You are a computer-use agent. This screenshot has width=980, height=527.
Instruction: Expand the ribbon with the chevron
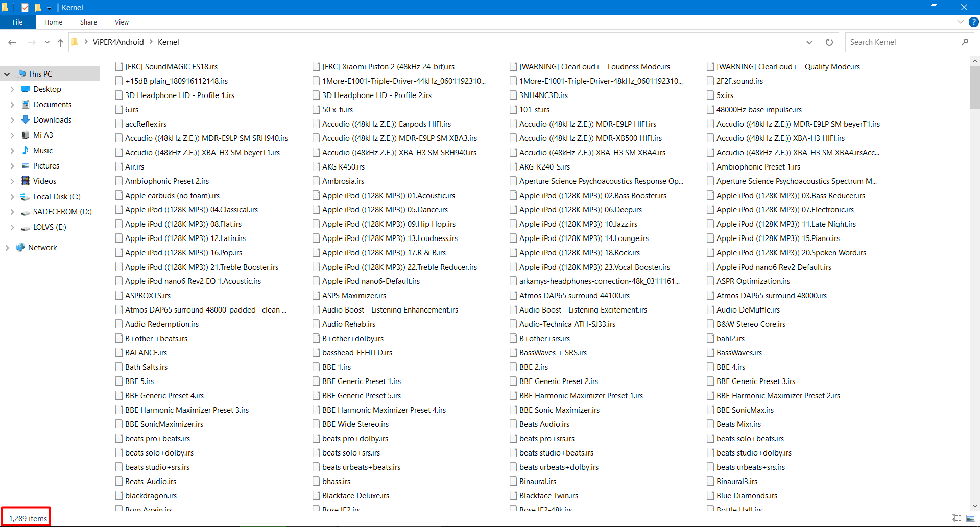tap(960, 22)
